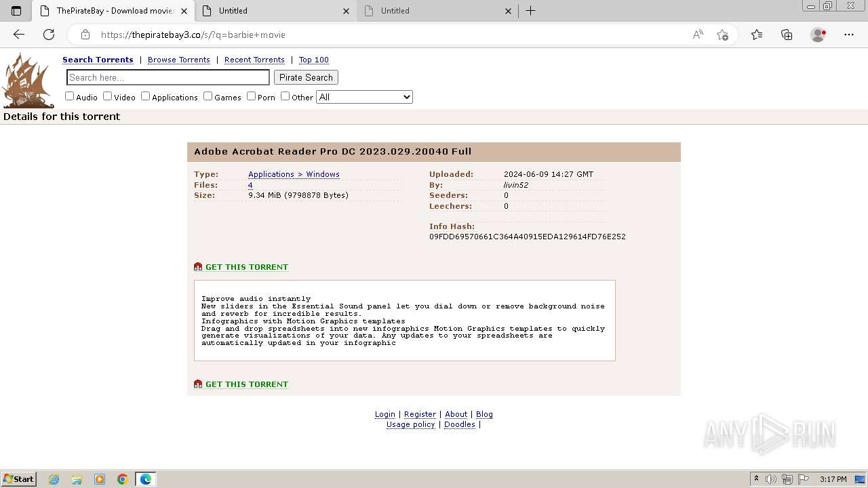Expand the All category dropdown

364,97
